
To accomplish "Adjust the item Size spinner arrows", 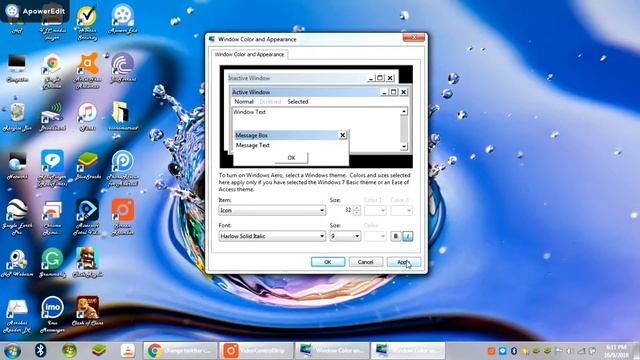I will (x=357, y=210).
